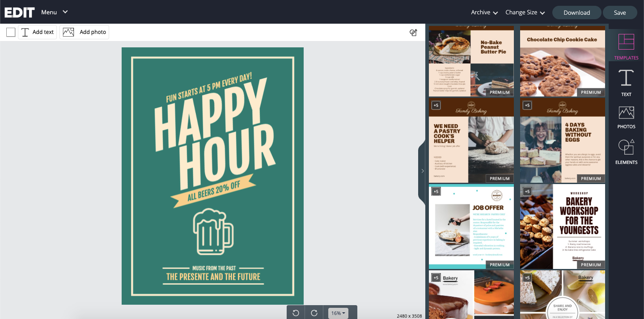Open the Photos panel
The image size is (644, 319).
coord(626,117)
